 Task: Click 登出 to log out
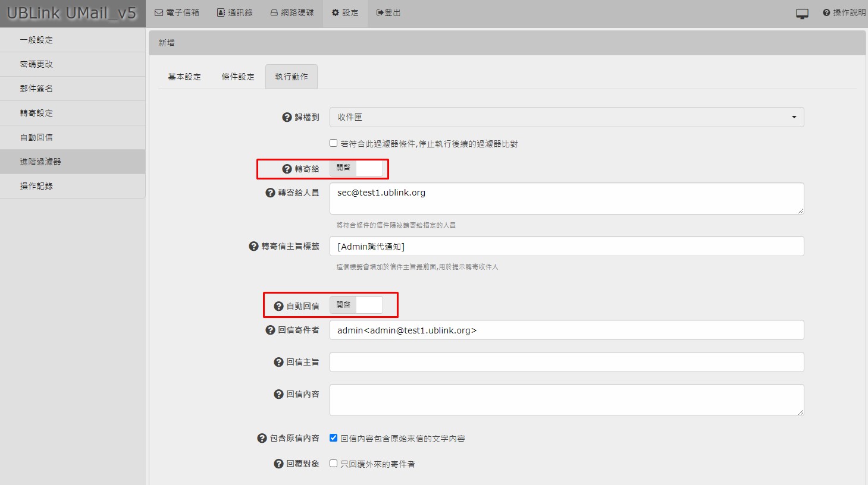(388, 12)
